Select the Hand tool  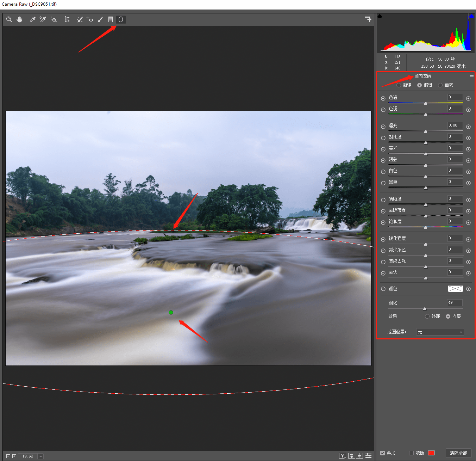coord(20,19)
